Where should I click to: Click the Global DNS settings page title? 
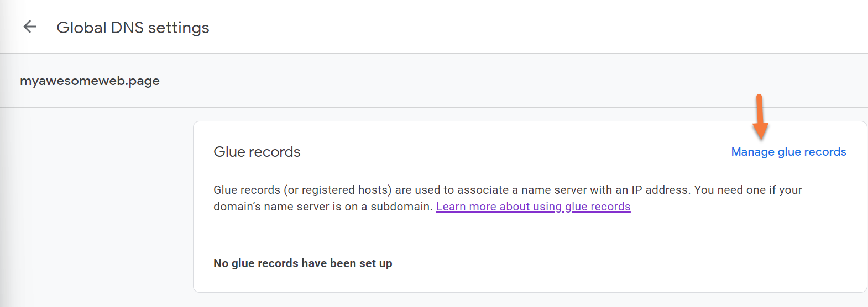133,28
